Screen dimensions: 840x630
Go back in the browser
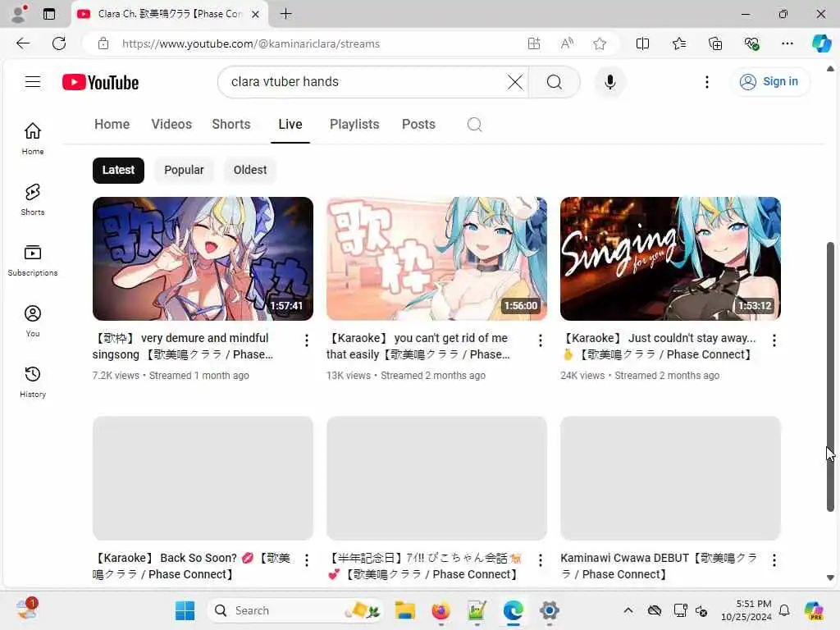point(23,43)
